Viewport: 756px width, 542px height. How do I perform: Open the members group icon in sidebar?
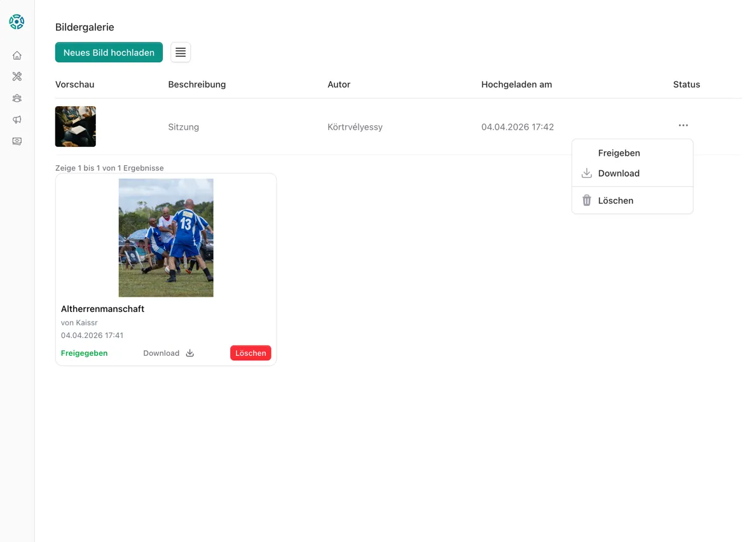[17, 98]
